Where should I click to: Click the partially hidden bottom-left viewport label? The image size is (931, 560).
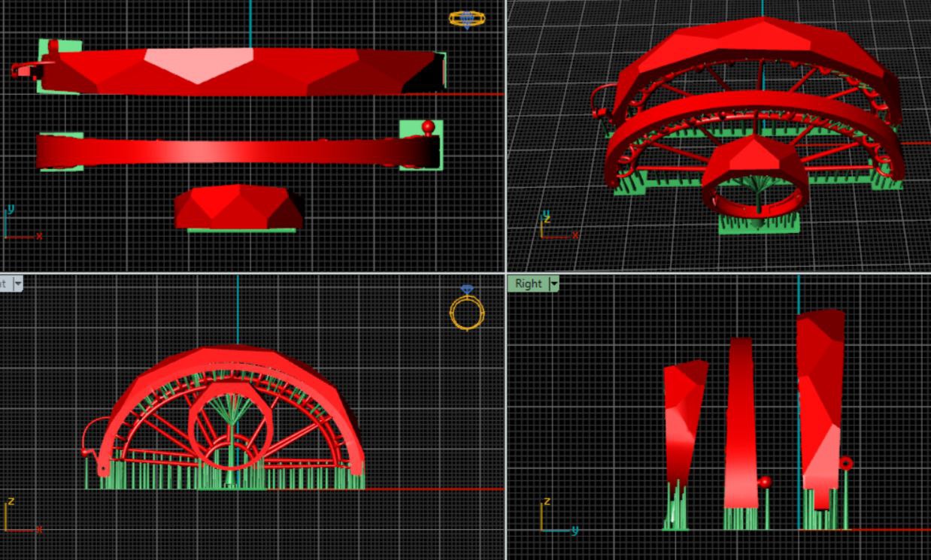click(x=4, y=283)
